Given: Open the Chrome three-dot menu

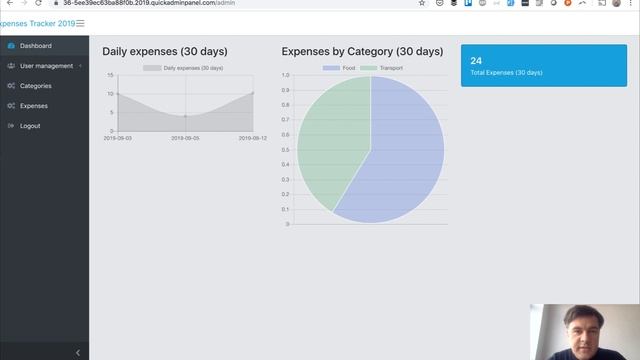Looking at the screenshot, I should click(x=631, y=3).
